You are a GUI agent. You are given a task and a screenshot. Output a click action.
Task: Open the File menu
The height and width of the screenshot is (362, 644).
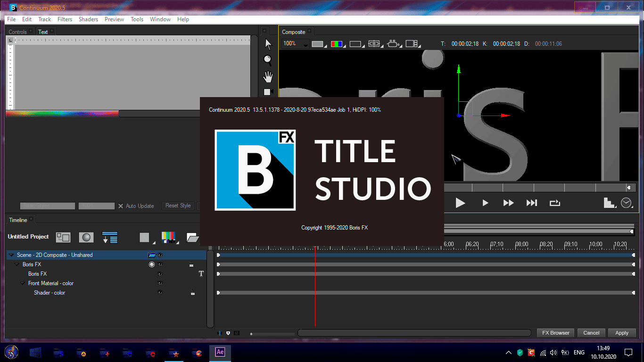[x=11, y=19]
